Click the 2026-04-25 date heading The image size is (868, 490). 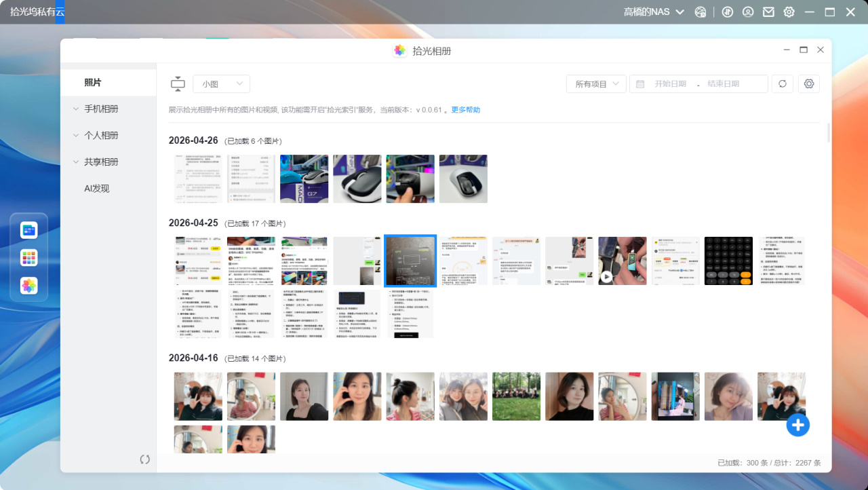click(193, 223)
